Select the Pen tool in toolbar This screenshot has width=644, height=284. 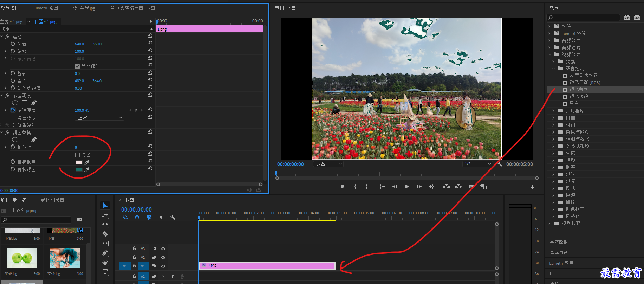click(105, 253)
